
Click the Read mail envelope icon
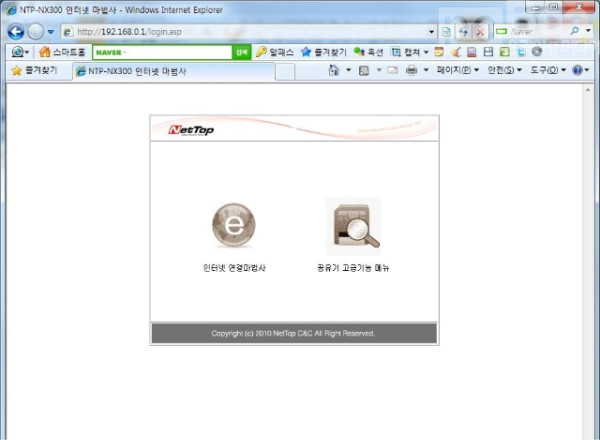pyautogui.click(x=393, y=70)
